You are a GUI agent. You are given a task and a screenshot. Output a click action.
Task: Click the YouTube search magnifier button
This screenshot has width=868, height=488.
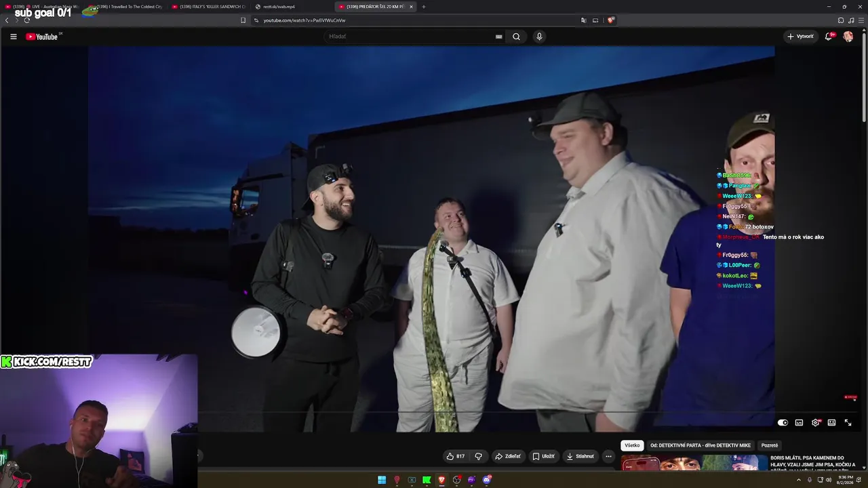point(516,37)
